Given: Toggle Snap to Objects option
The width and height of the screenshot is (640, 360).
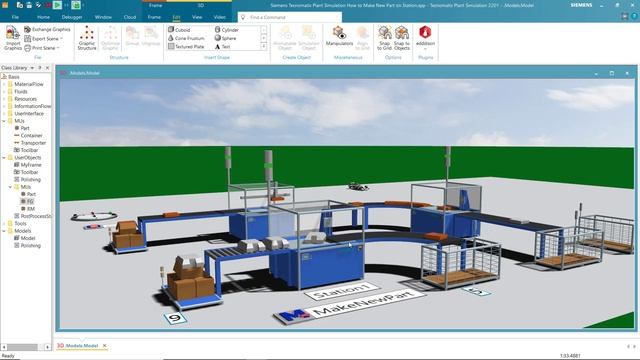Looking at the screenshot, I should click(402, 38).
